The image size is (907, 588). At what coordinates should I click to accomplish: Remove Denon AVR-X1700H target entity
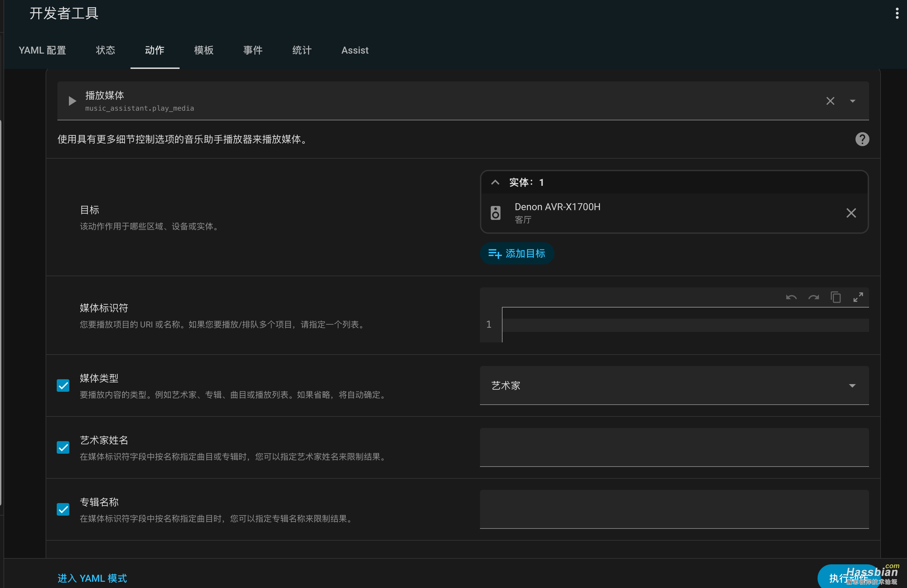point(851,213)
